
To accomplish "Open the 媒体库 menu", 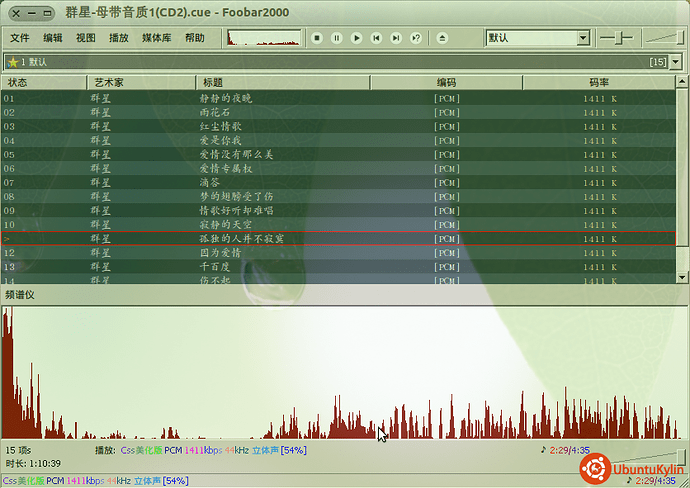I will [157, 38].
